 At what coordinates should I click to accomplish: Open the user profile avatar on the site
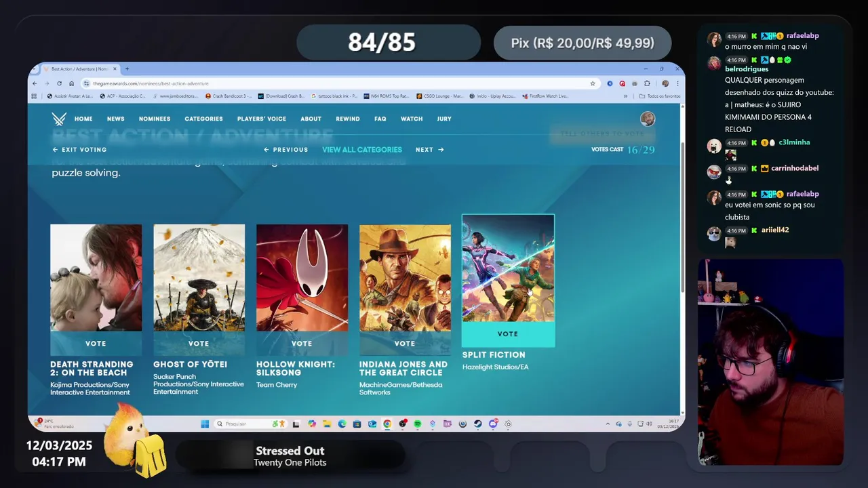[648, 119]
